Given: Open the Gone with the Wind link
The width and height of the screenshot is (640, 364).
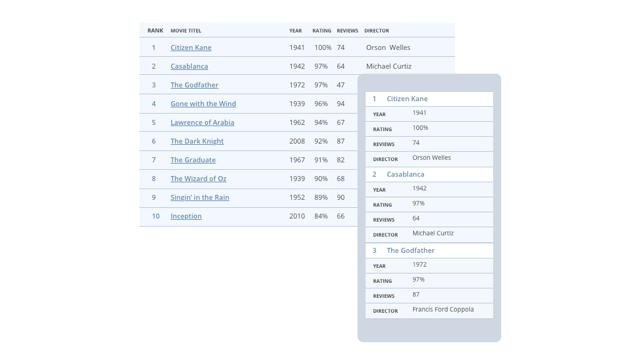Looking at the screenshot, I should (203, 104).
